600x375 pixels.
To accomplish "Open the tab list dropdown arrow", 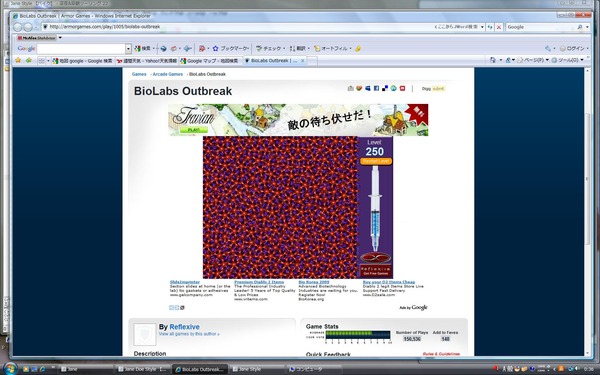I will coord(48,61).
